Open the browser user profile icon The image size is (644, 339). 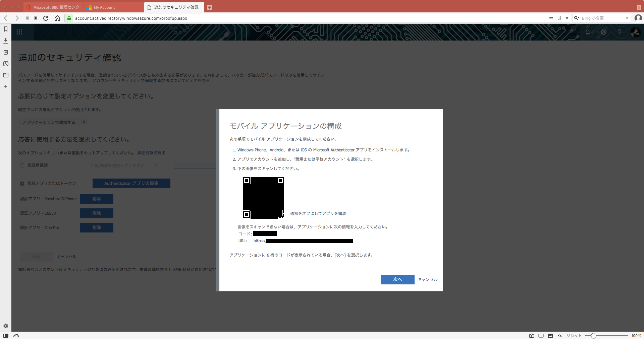pyautogui.click(x=638, y=18)
